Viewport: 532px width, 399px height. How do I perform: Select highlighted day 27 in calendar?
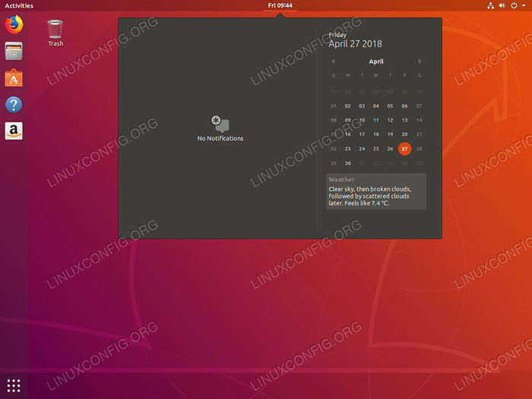pos(405,149)
